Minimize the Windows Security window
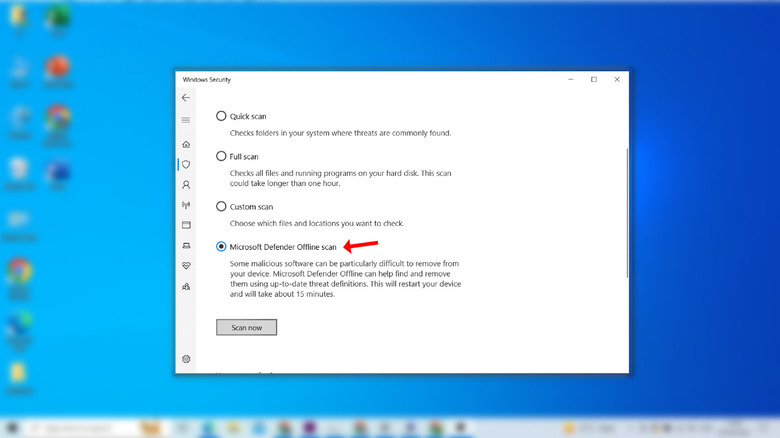Viewport: 780px width, 438px height. click(571, 79)
